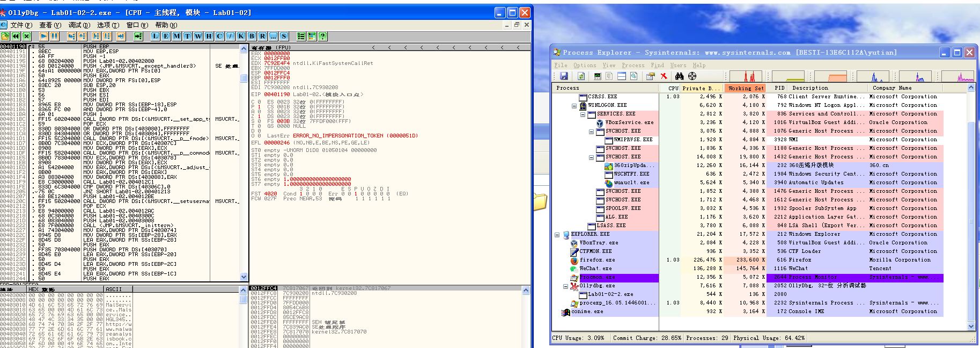Click the Trace into icon in OllyDbg
The image size is (980, 348).
pyautogui.click(x=96, y=36)
